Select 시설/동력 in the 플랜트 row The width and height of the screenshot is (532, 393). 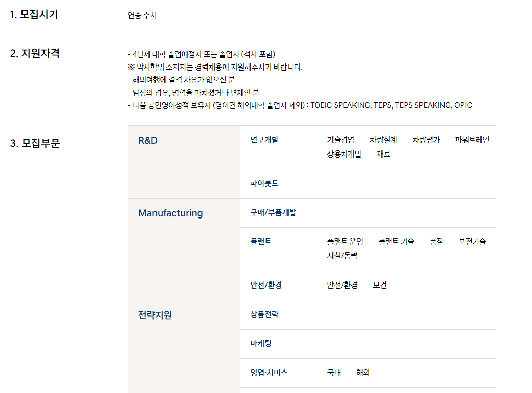tap(342, 256)
